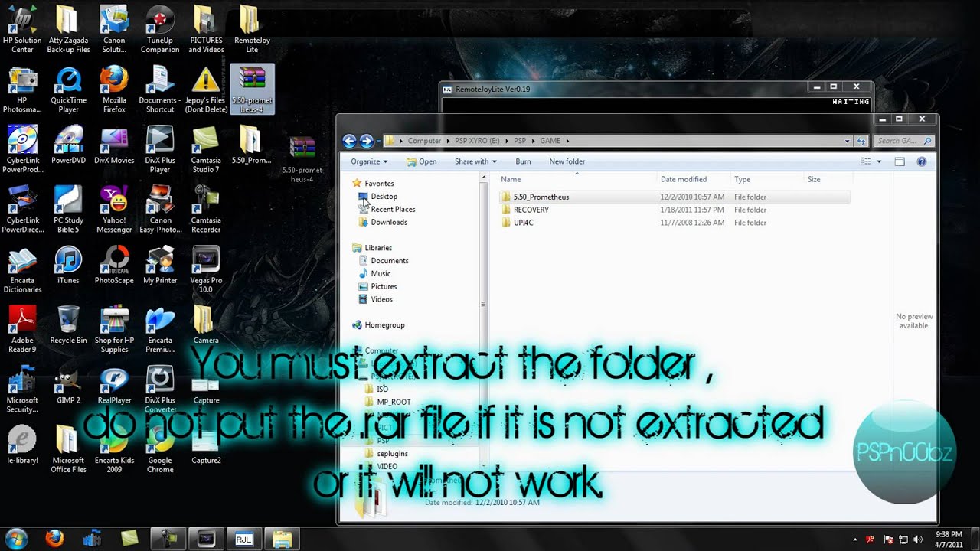Viewport: 980px width, 551px height.
Task: Launch QuickTime Player from the desktop
Action: 68,90
